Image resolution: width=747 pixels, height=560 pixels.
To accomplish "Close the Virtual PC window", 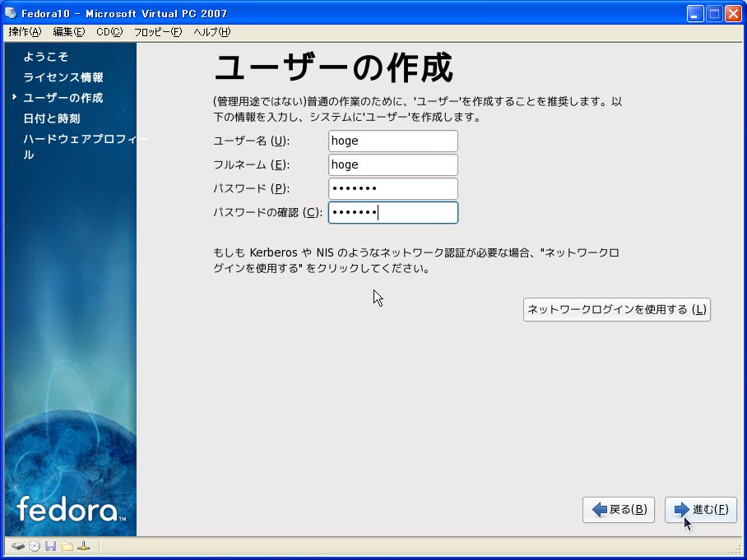I will click(733, 13).
